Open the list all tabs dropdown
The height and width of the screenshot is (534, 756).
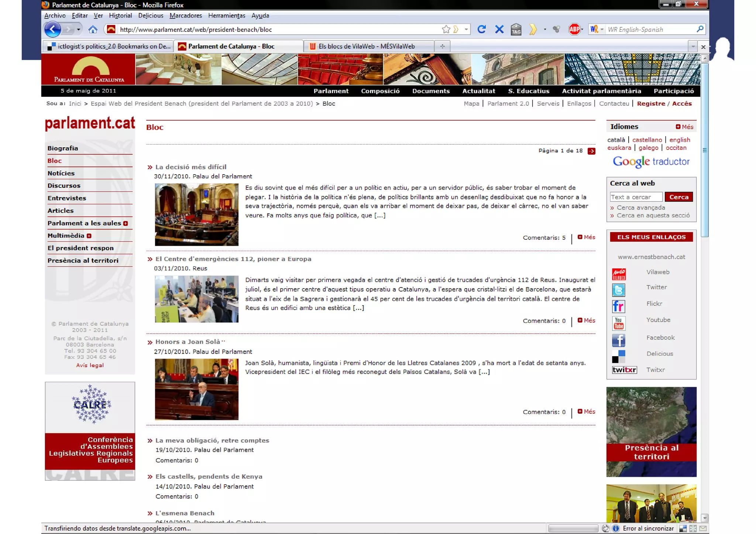click(x=693, y=46)
